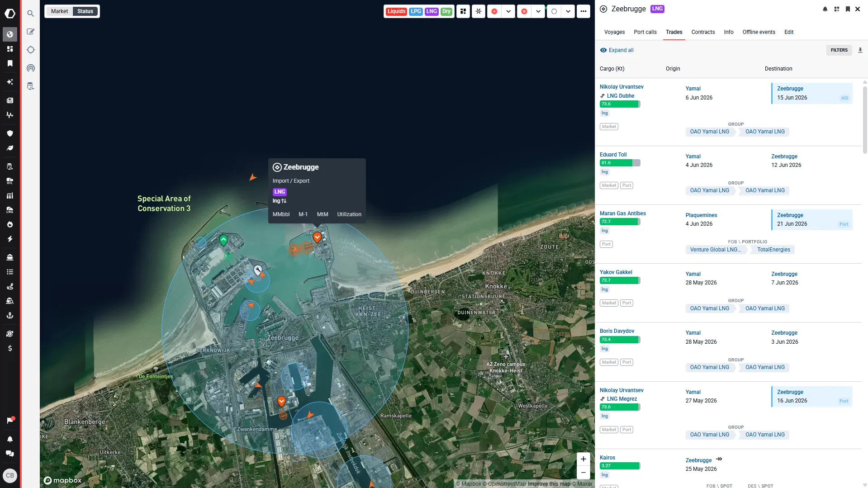
Task: Select the crosshair target tool
Action: (31, 50)
